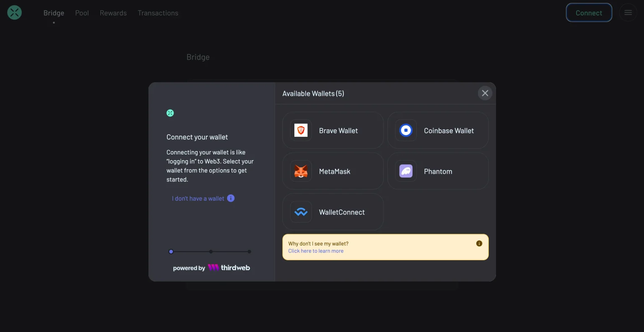The image size is (644, 332).
Task: Click the WalletConnect wave icon
Action: point(301,212)
